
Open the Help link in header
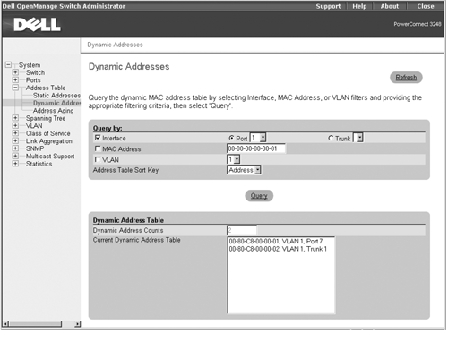(359, 6)
